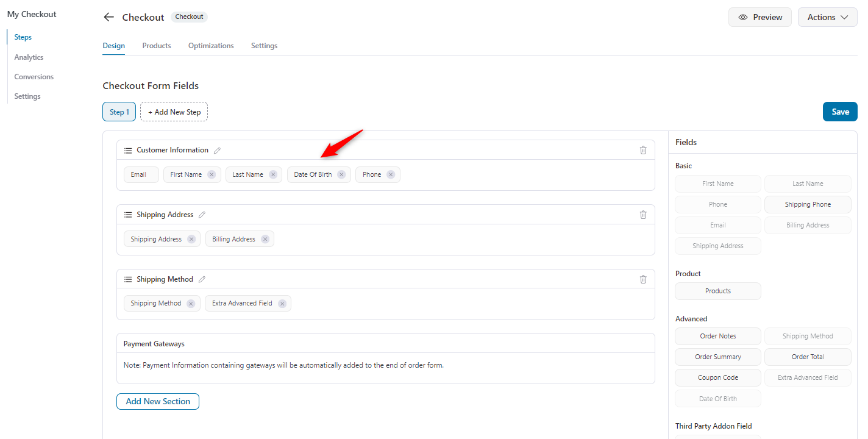
Task: Pick Products field from Product group
Action: pos(718,291)
